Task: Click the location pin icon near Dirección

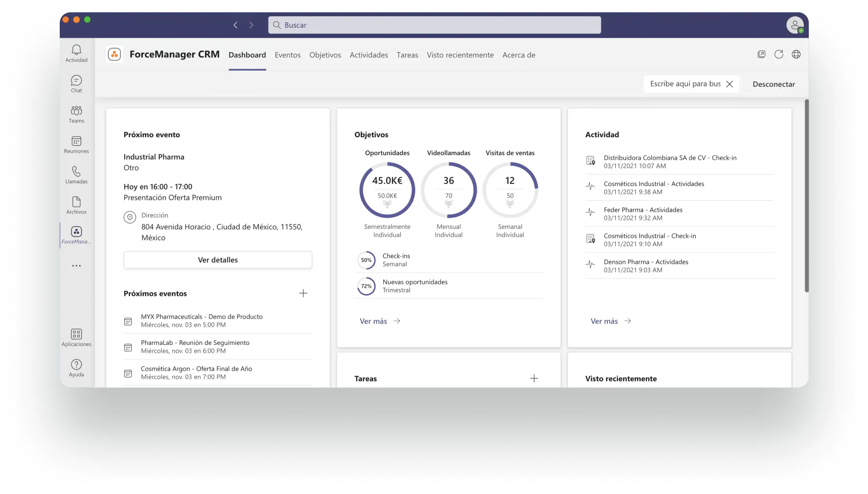Action: pyautogui.click(x=130, y=217)
